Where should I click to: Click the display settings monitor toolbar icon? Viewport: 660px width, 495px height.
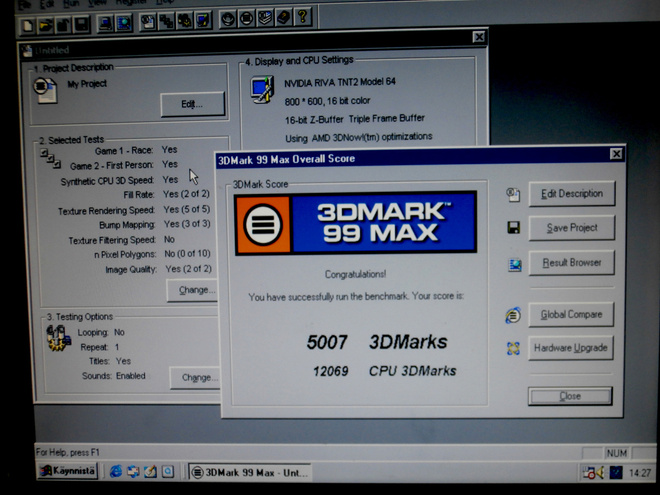tap(203, 20)
